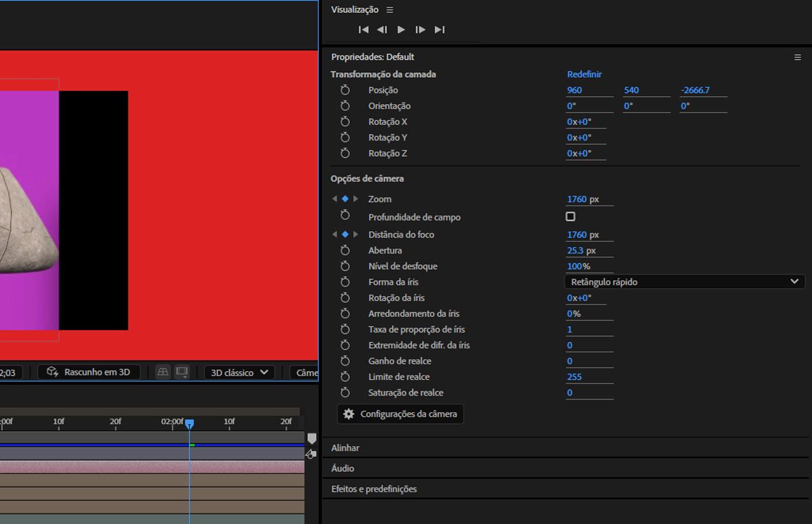Viewport: 812px width, 524px height.
Task: Step back one frame in preview controls
Action: pyautogui.click(x=382, y=30)
